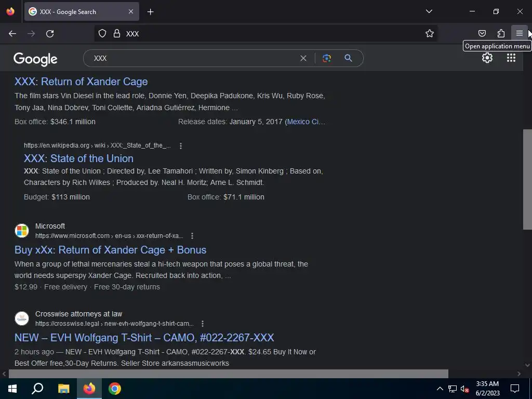Select the XXX - Google Search tab
Screen dimensions: 532x399
[x=82, y=11]
